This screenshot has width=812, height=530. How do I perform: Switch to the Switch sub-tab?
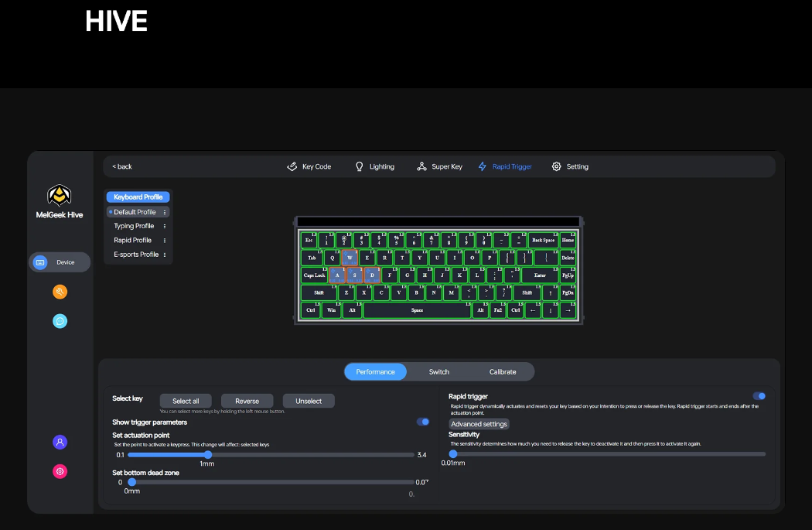coord(439,371)
